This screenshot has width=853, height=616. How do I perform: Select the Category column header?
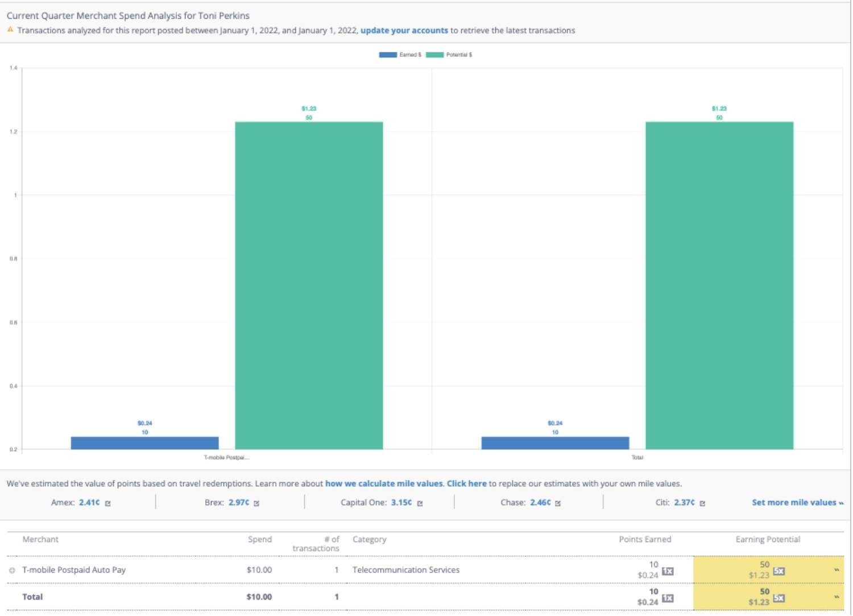point(369,539)
